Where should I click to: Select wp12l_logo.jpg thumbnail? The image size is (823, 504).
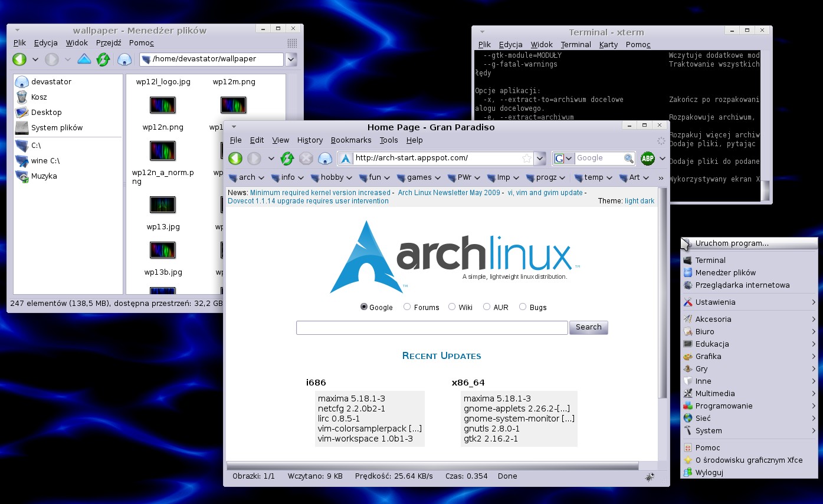coord(163,82)
